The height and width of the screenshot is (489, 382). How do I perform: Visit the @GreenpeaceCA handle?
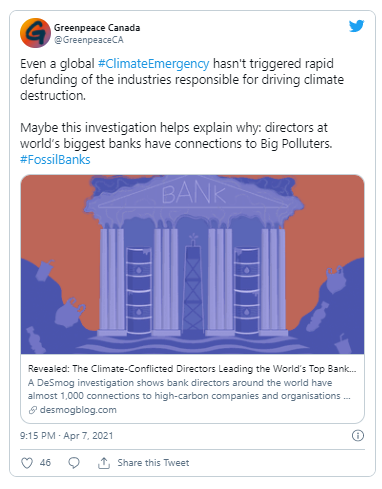point(89,40)
